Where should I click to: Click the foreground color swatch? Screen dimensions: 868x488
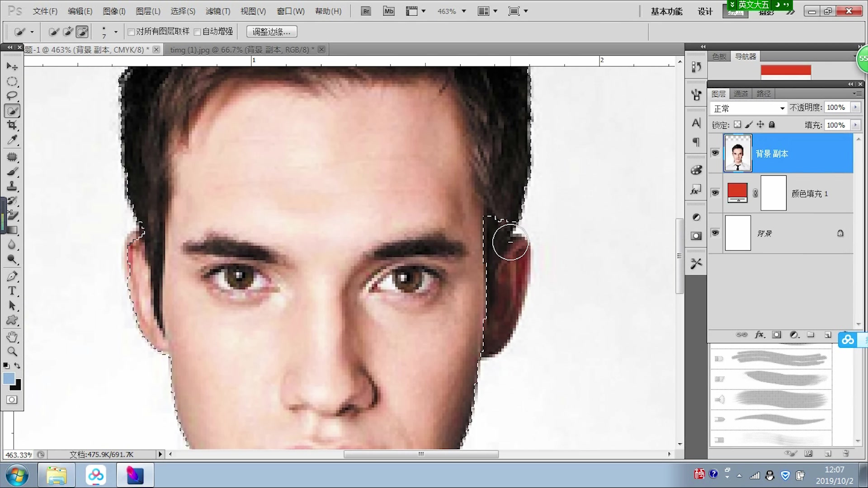(x=9, y=379)
